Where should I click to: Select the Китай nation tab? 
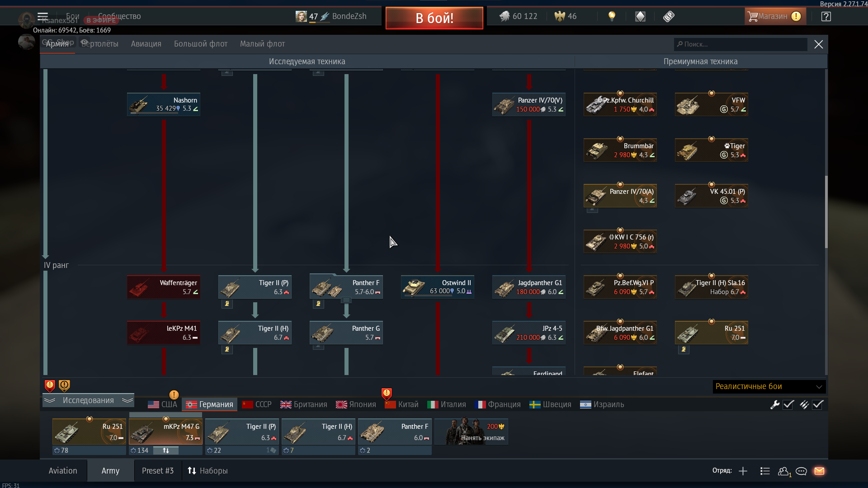401,404
